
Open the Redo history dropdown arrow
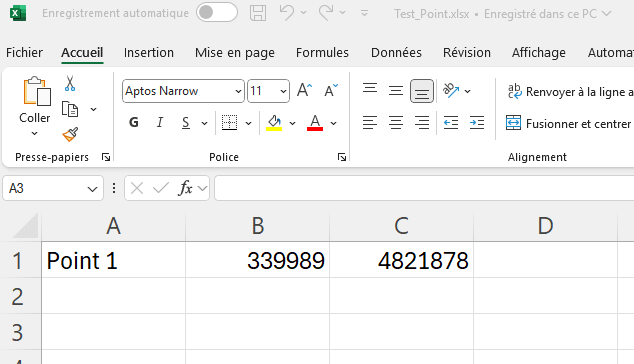tap(342, 13)
